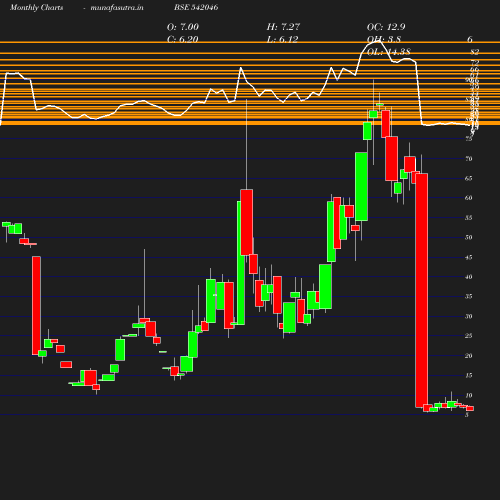Select the low value "L: 6.12"
The image size is (500, 500).
tap(282, 39)
